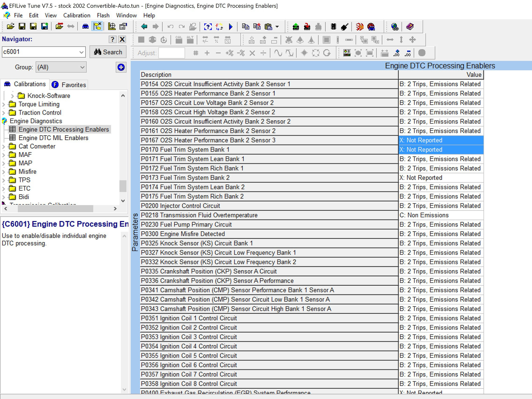Open the paste options dropdown arrow
This screenshot has height=399, width=532.
277,27
